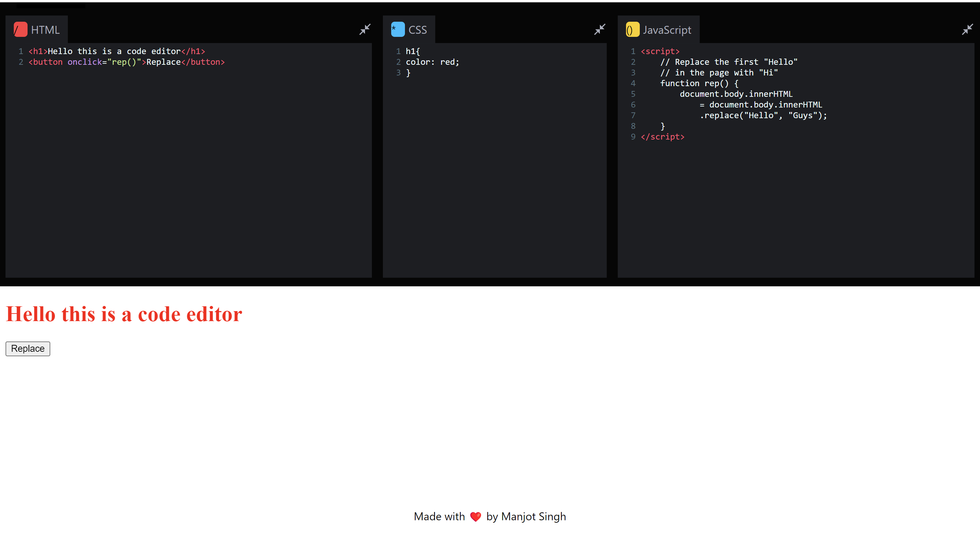The height and width of the screenshot is (543, 980).
Task: Click the red preview heading 'Hello this is a code editor'
Action: click(x=124, y=314)
